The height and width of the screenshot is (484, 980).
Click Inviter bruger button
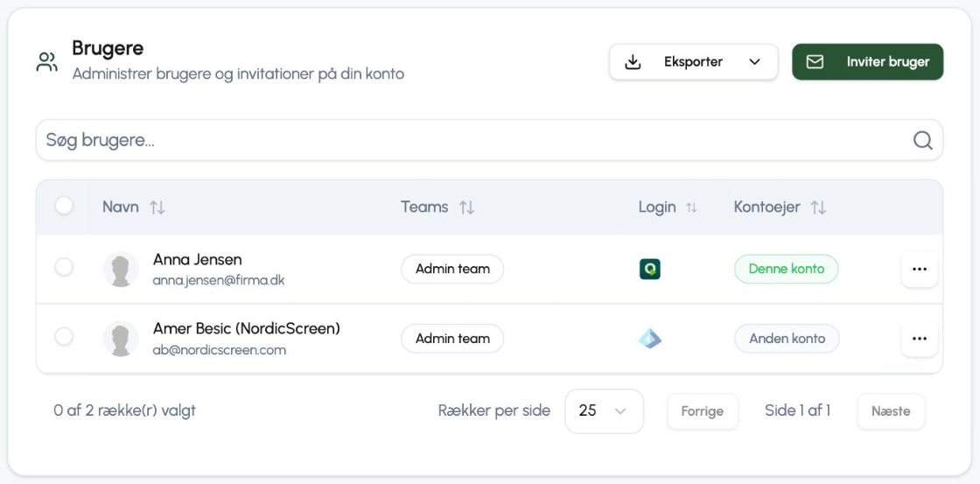click(867, 62)
